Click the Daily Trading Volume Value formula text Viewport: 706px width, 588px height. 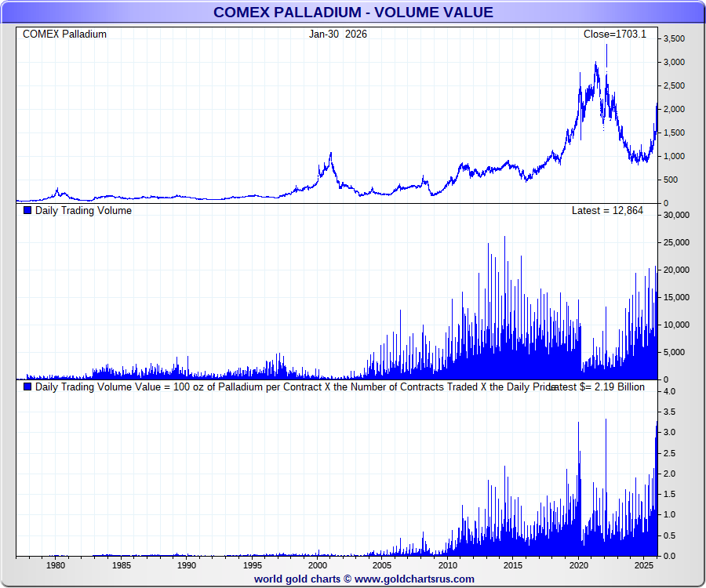click(x=295, y=387)
